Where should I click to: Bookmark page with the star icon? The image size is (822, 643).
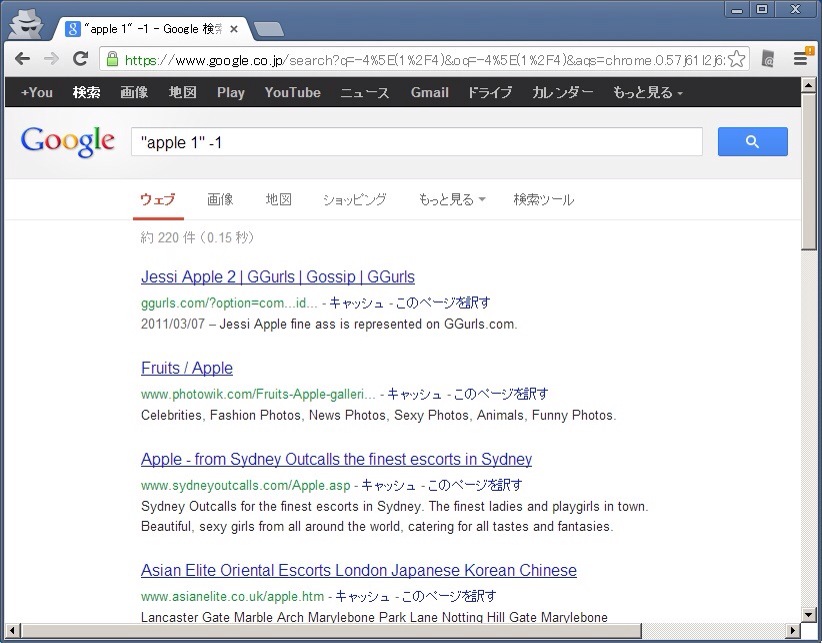point(737,59)
